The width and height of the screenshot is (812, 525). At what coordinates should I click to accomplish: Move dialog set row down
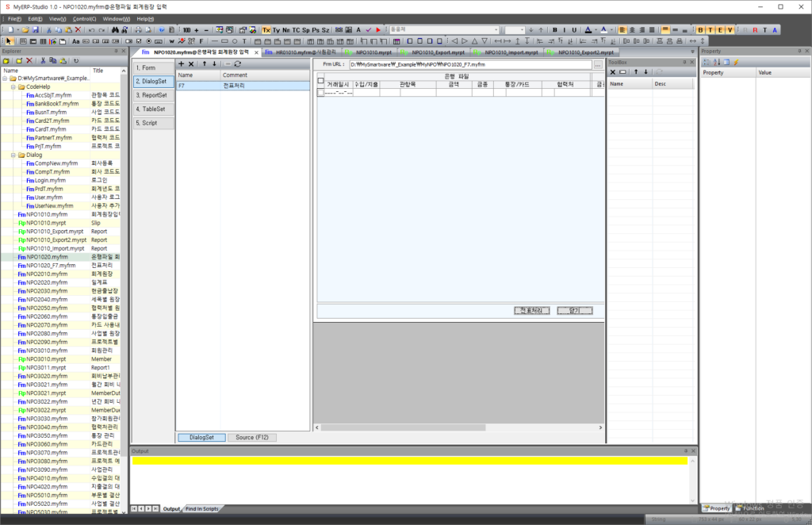[214, 63]
